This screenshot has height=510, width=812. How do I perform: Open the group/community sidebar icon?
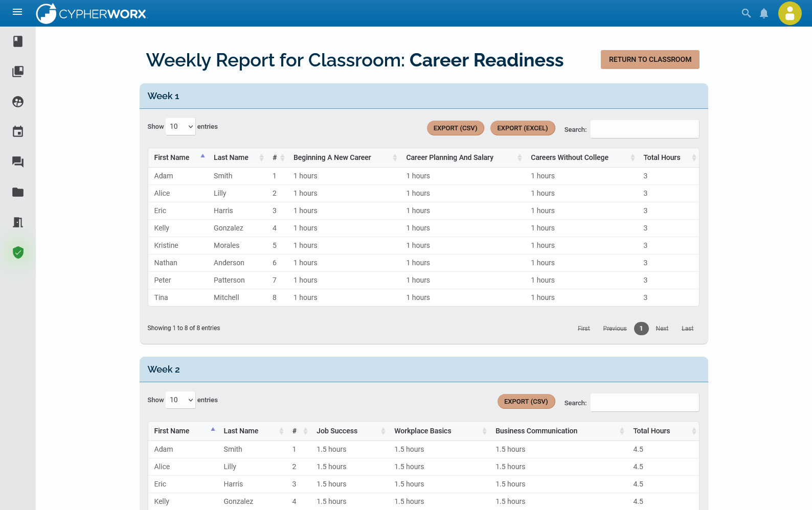[x=18, y=102]
